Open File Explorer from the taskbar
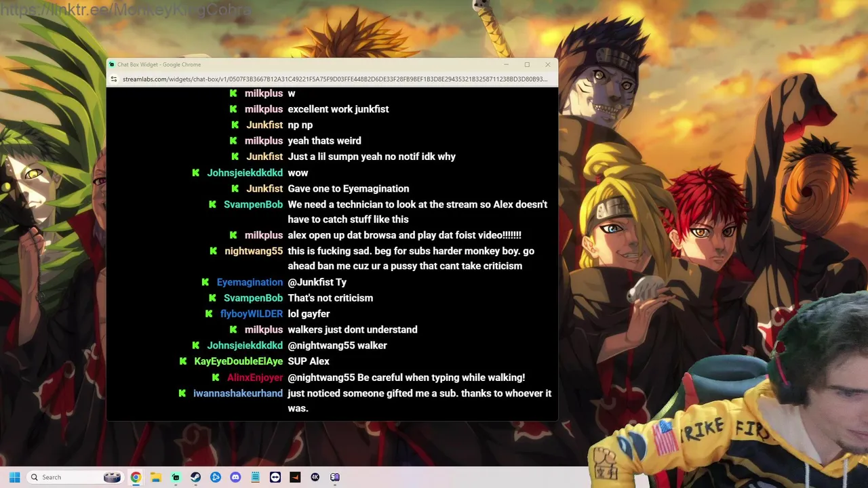The image size is (868, 488). coord(155,477)
